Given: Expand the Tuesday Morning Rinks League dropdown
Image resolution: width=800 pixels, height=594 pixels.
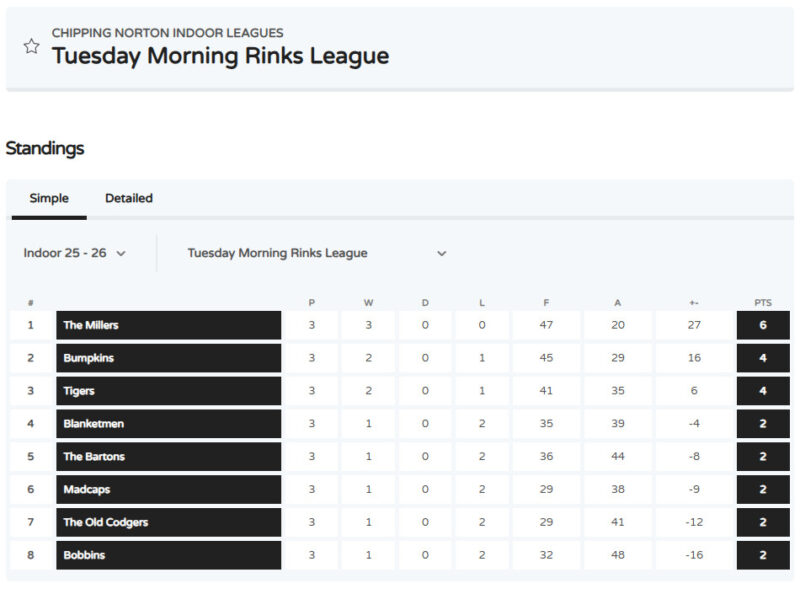Looking at the screenshot, I should pos(316,253).
